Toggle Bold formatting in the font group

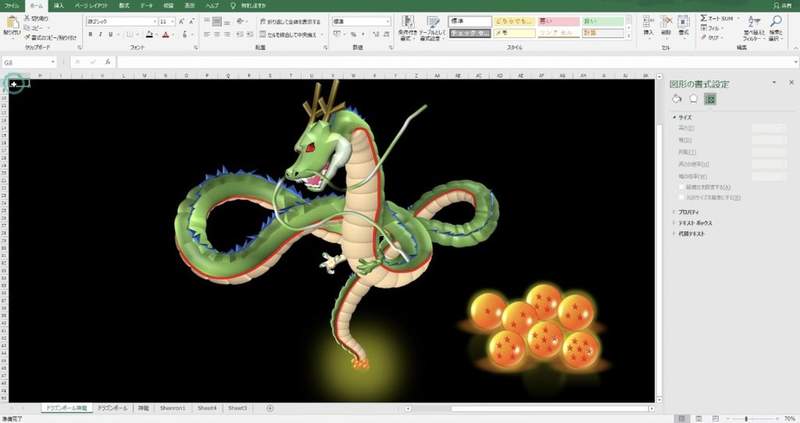[x=90, y=34]
